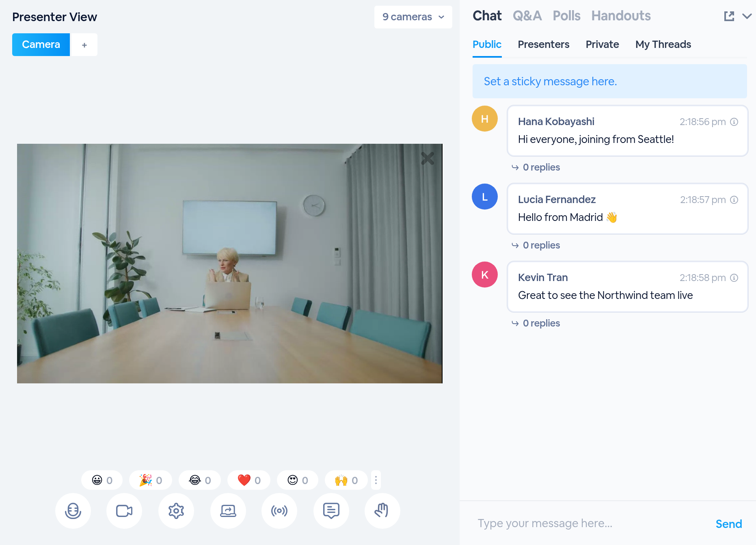
Task: Open the chat message bubble icon
Action: click(x=331, y=511)
